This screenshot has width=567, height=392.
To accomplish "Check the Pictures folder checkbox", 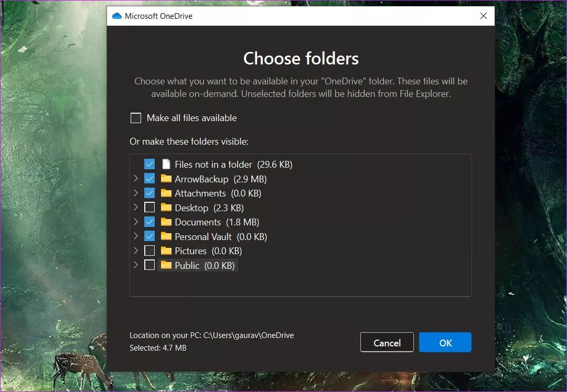I will point(149,251).
